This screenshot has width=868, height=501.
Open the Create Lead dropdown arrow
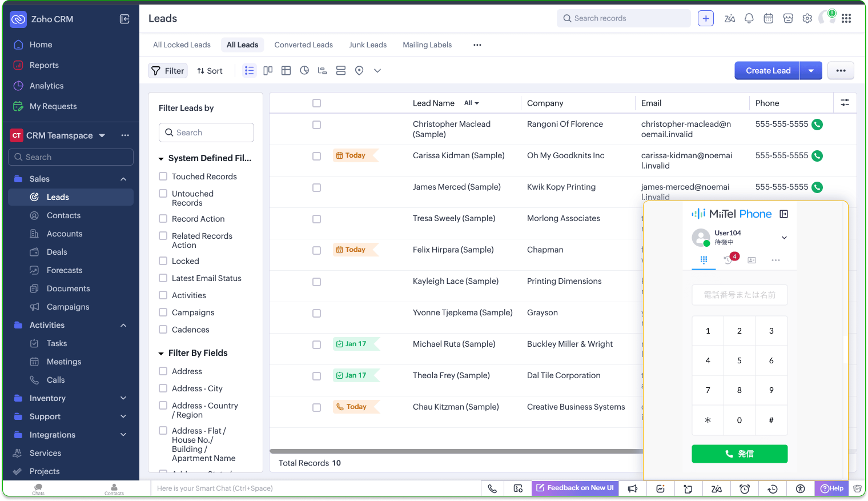811,71
